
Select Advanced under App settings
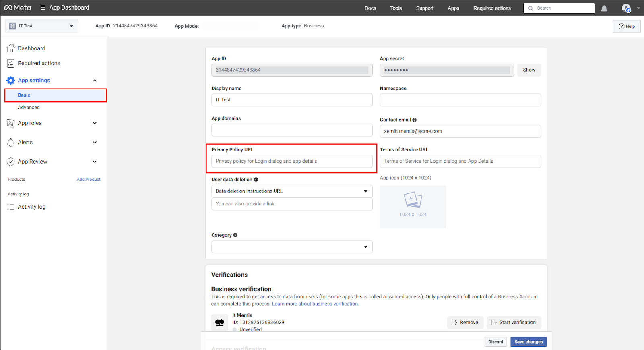click(29, 108)
